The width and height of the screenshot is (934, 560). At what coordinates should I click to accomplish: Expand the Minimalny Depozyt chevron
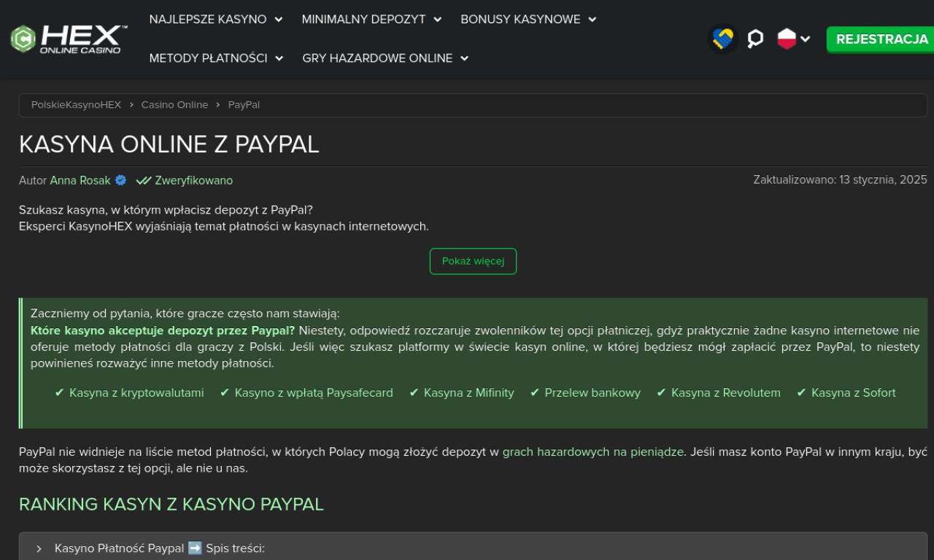click(x=438, y=20)
